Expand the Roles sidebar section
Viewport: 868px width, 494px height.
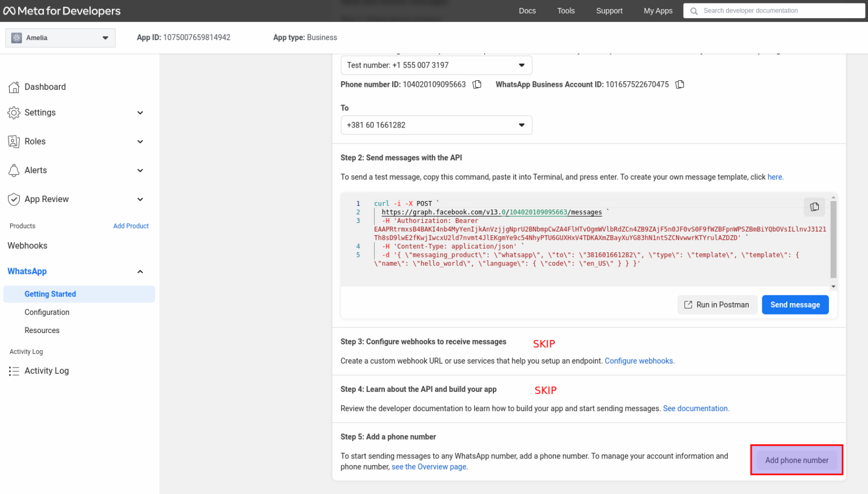tap(140, 142)
